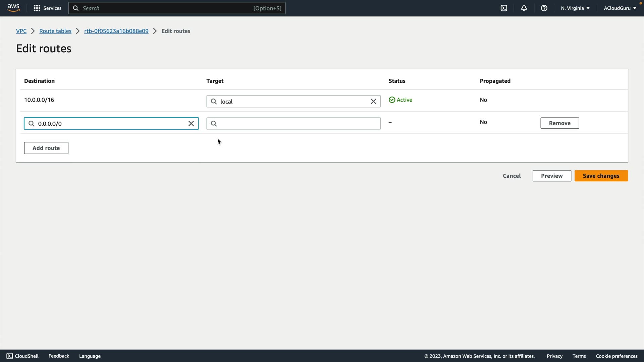The image size is (644, 362).
Task: Navigate to Route tables breadcrumb
Action: pyautogui.click(x=55, y=31)
